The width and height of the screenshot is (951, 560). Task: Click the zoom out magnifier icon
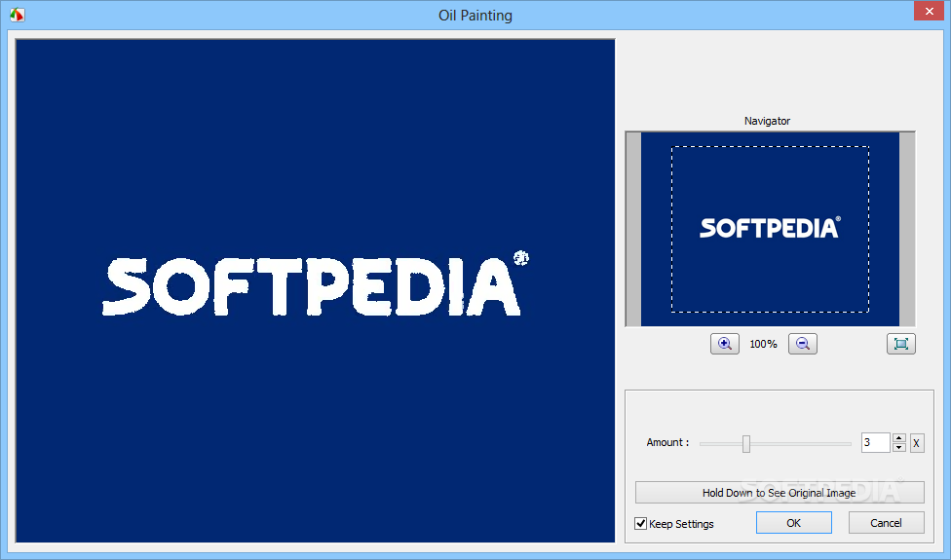(x=803, y=344)
